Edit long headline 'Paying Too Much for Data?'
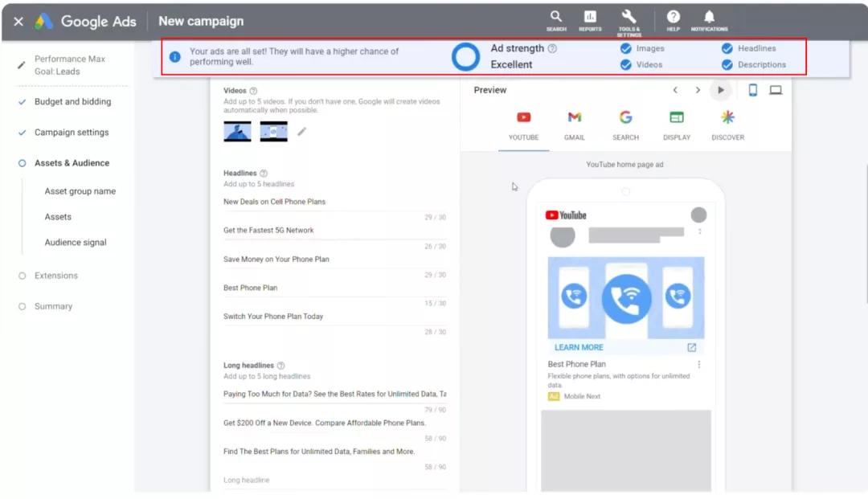The height and width of the screenshot is (499, 868). click(x=334, y=395)
